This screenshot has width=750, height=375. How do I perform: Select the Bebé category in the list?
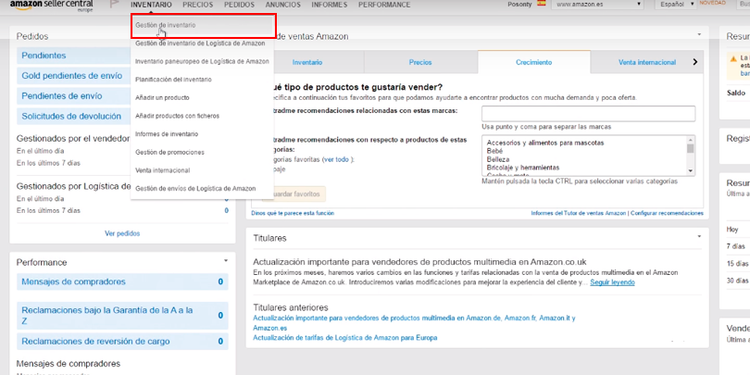pyautogui.click(x=495, y=151)
